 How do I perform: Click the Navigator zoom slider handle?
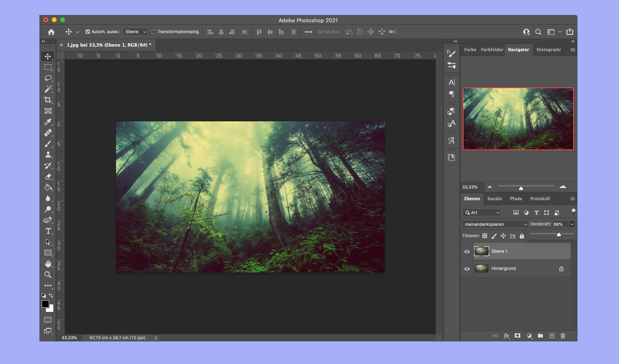tap(521, 188)
